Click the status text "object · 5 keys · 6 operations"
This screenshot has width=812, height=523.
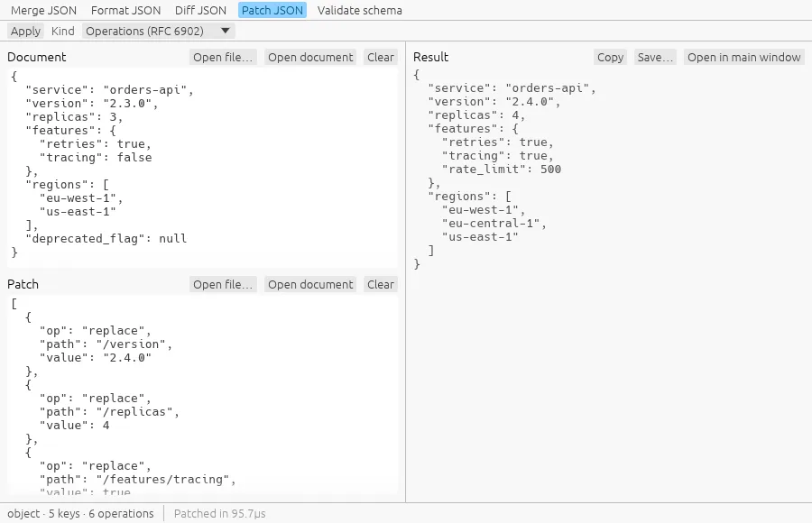[80, 514]
